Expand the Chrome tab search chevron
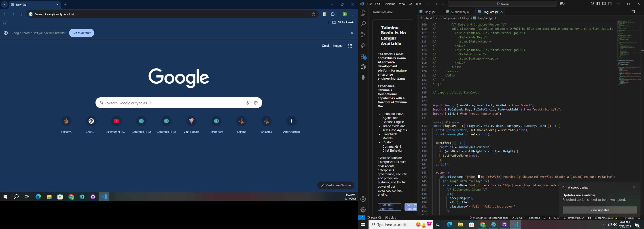This screenshot has height=229, width=644. (x=4, y=4)
